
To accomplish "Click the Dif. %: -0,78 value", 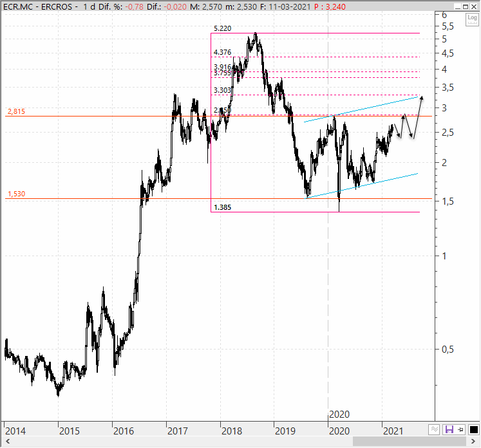I will click(x=121, y=6).
